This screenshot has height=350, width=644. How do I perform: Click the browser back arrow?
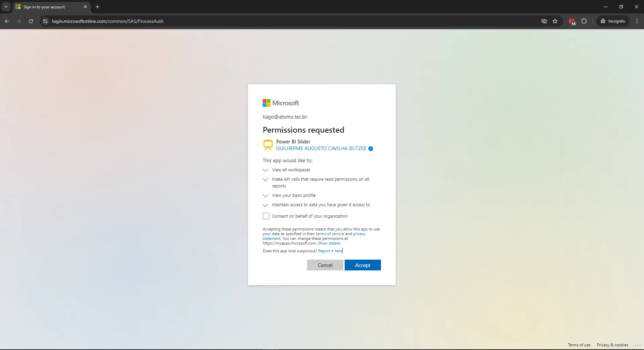point(7,21)
